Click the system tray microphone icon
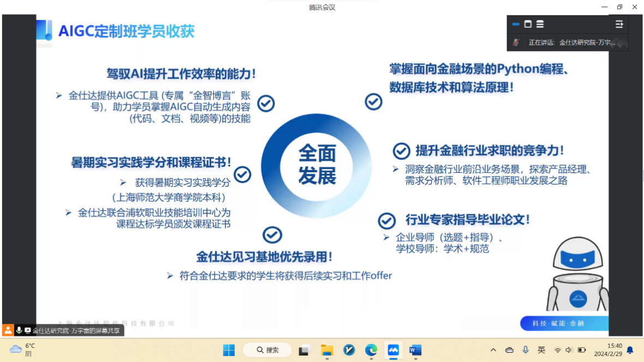Screen dimensions: 644x362 (x=525, y=350)
